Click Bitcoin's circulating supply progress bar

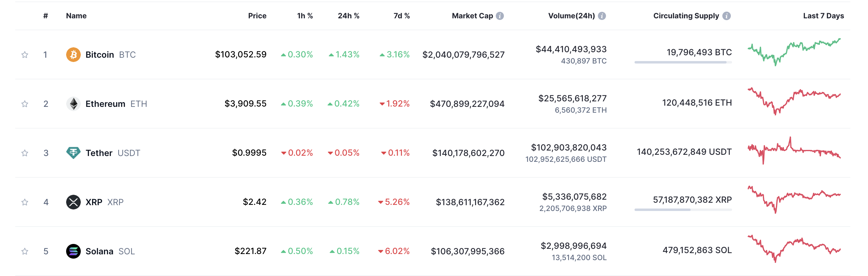point(683,62)
